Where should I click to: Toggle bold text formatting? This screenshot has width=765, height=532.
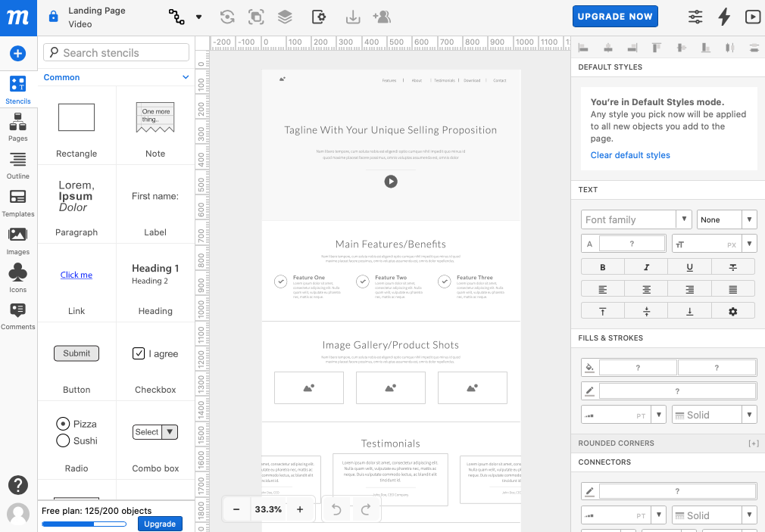coord(603,267)
